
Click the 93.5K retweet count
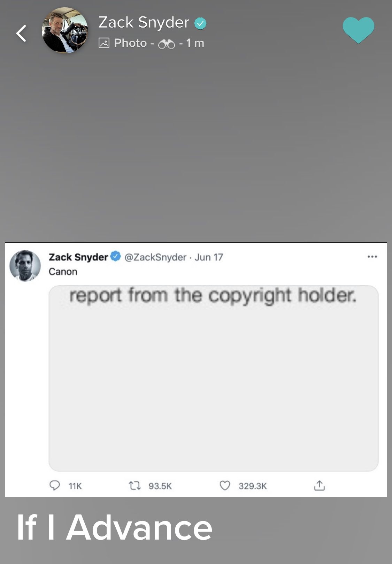(x=160, y=486)
